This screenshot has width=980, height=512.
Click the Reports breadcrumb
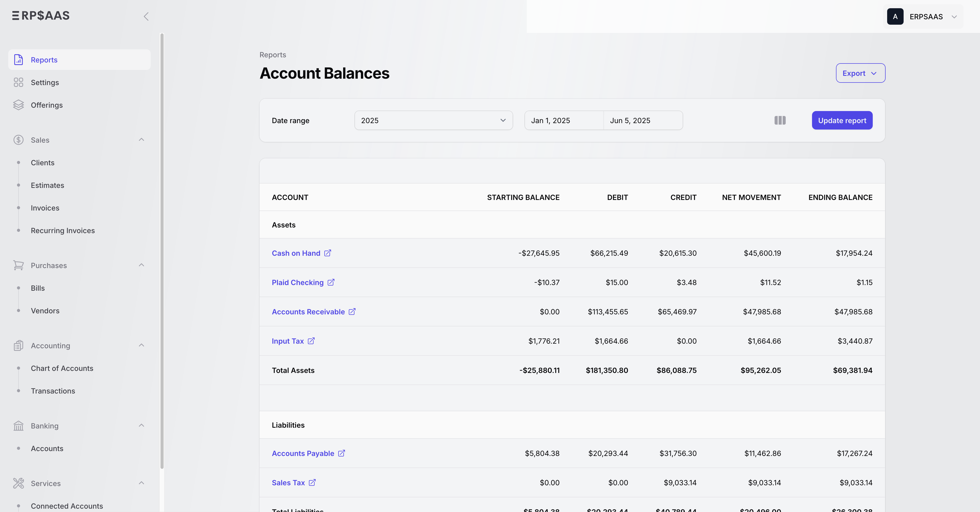(x=273, y=55)
